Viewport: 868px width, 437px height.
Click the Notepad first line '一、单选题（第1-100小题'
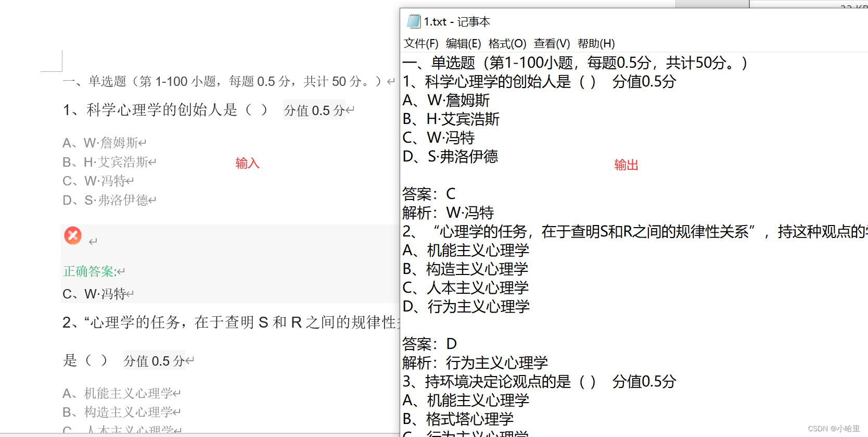click(x=575, y=63)
